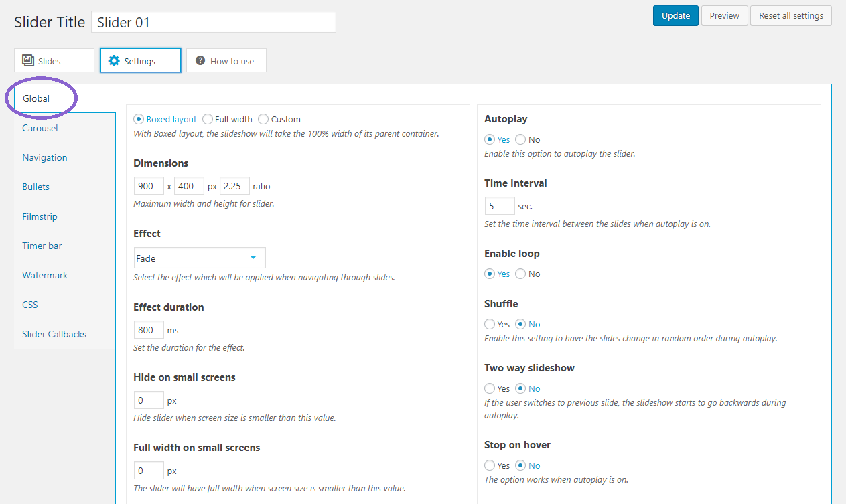Turn Shuffle on with Yes
846x504 pixels.
(490, 324)
